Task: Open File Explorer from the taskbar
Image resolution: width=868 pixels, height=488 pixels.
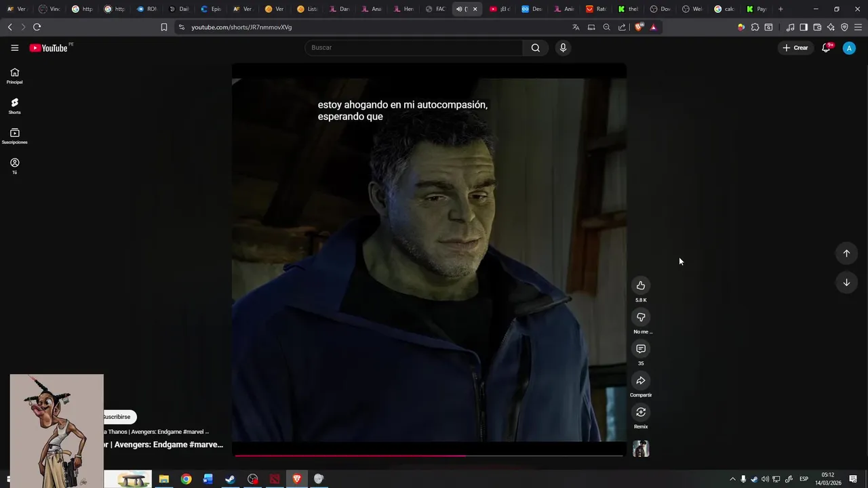Action: click(164, 479)
